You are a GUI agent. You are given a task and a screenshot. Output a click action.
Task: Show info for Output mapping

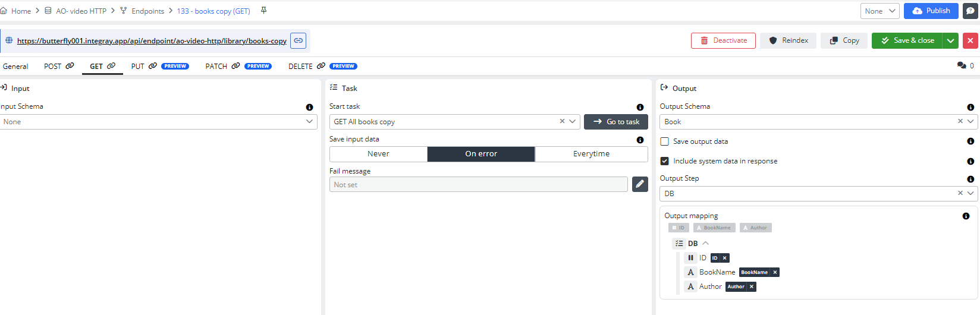coord(966,216)
